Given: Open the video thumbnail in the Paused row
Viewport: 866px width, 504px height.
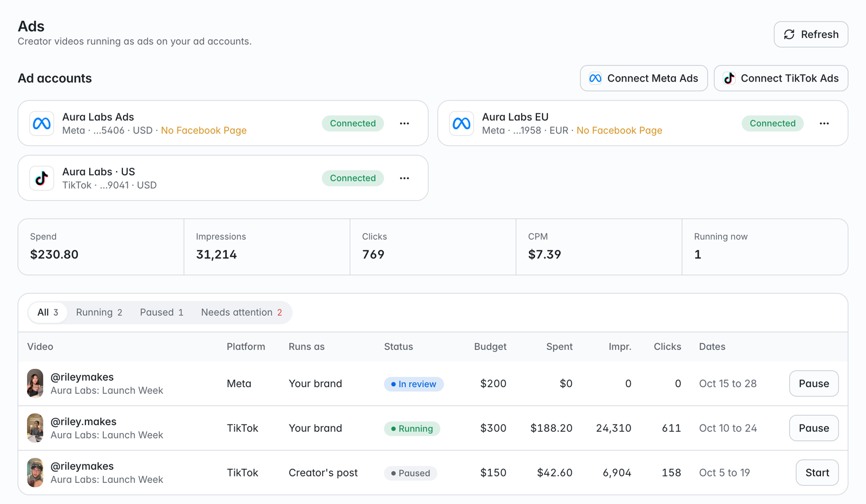Looking at the screenshot, I should 35,473.
